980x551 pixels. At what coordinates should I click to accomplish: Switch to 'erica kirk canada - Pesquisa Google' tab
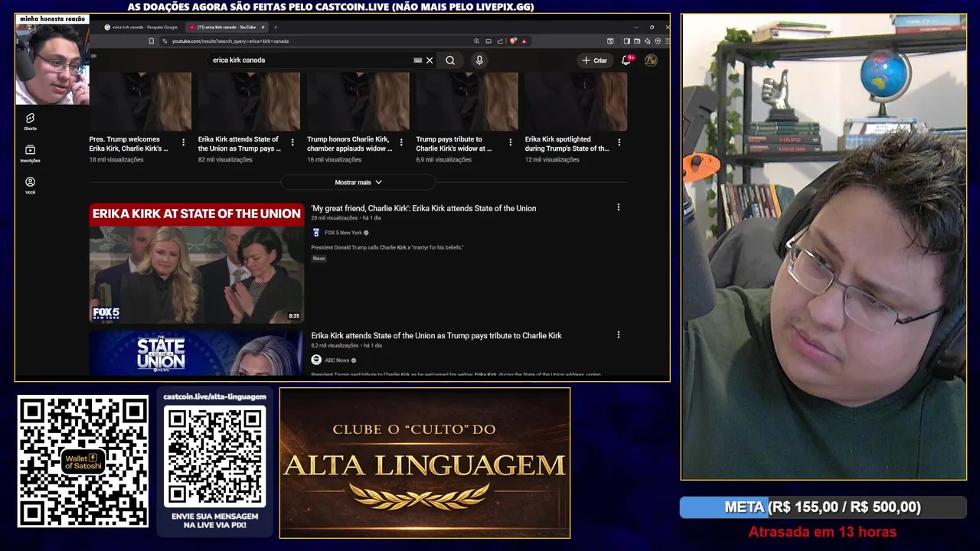(141, 27)
